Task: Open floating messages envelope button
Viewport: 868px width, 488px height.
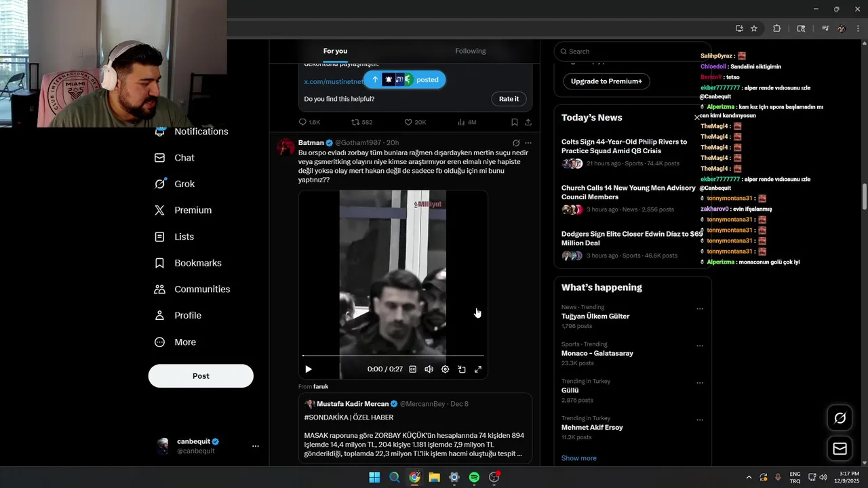Action: [840, 449]
